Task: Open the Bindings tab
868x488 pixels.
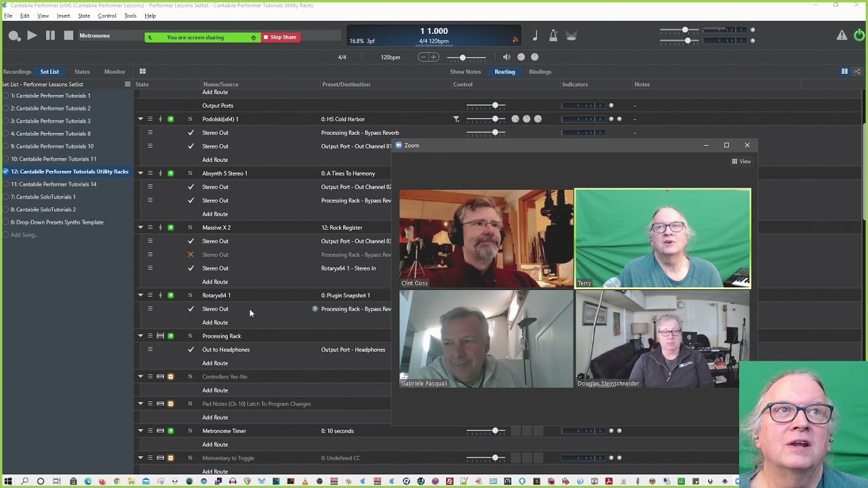Action: coord(540,71)
